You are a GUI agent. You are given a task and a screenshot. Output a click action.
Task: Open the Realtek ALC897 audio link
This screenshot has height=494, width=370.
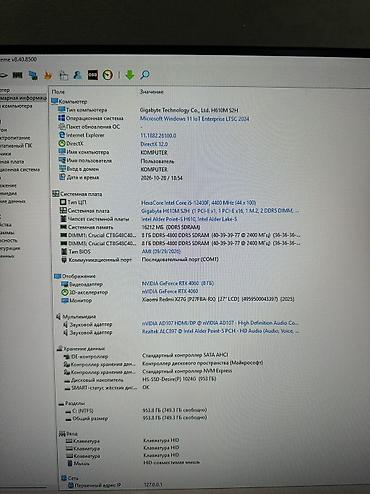pos(220,331)
